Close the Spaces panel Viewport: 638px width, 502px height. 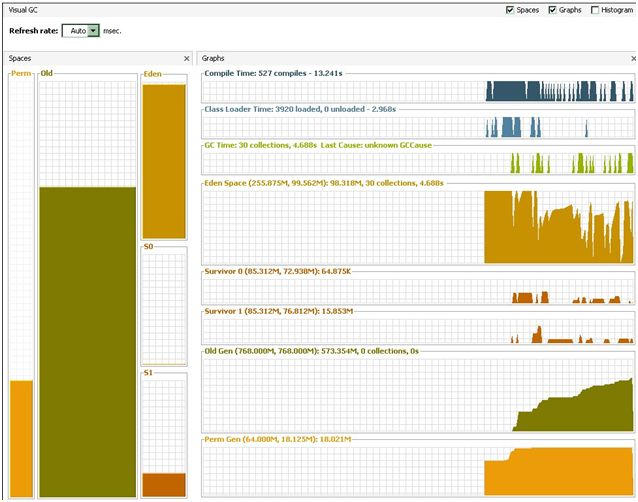[187, 59]
